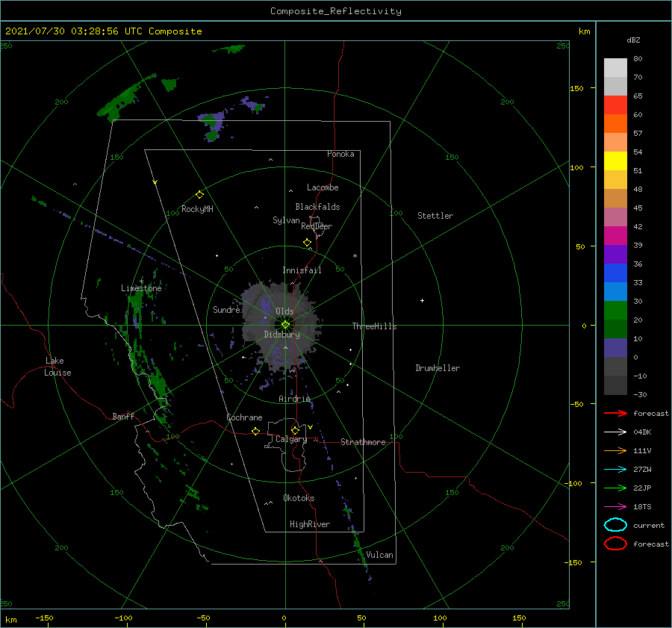Select the Strathmore label
This screenshot has height=628, width=672.
pos(363,442)
